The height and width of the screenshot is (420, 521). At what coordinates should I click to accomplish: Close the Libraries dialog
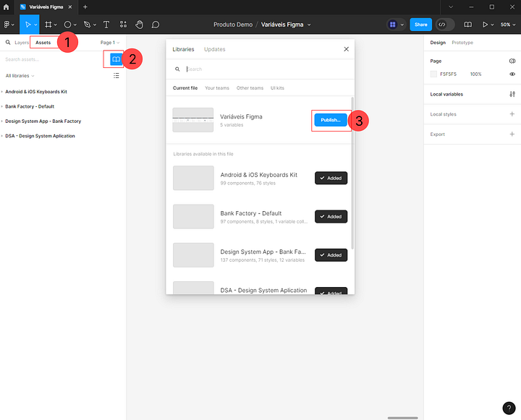(x=346, y=49)
